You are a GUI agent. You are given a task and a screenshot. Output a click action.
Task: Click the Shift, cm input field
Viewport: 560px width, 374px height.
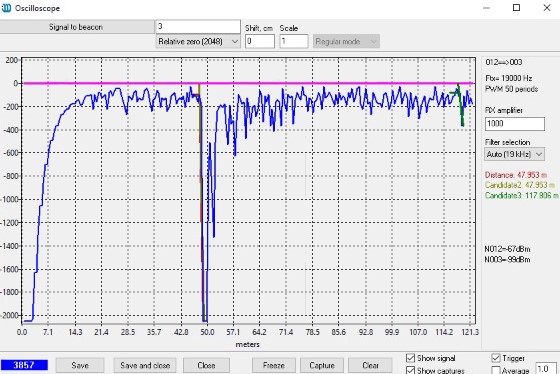click(260, 41)
